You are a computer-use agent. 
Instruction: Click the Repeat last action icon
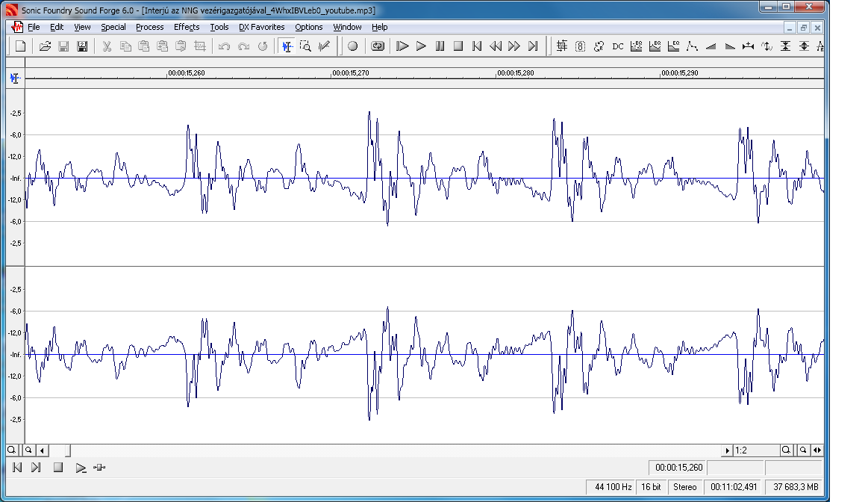click(263, 46)
